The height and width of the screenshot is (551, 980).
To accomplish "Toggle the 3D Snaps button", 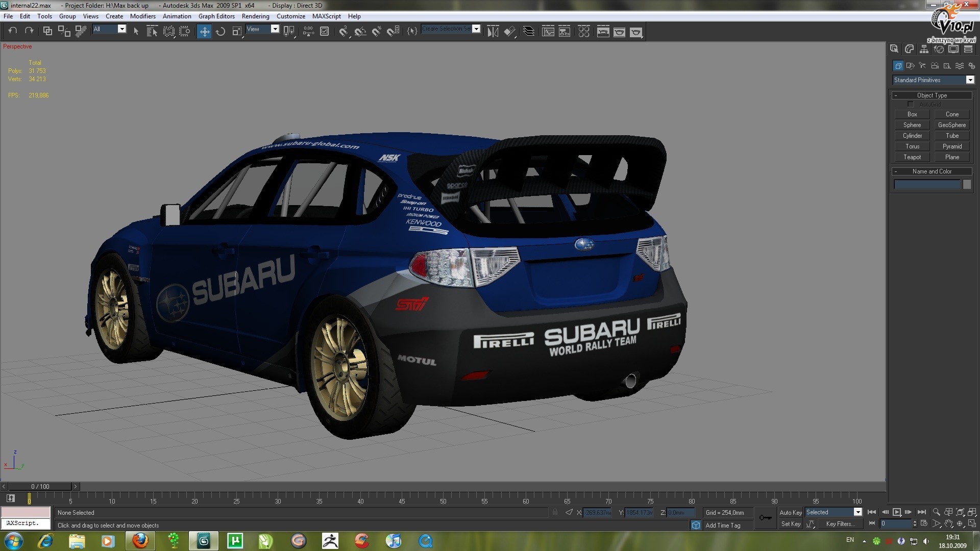I will click(x=344, y=31).
